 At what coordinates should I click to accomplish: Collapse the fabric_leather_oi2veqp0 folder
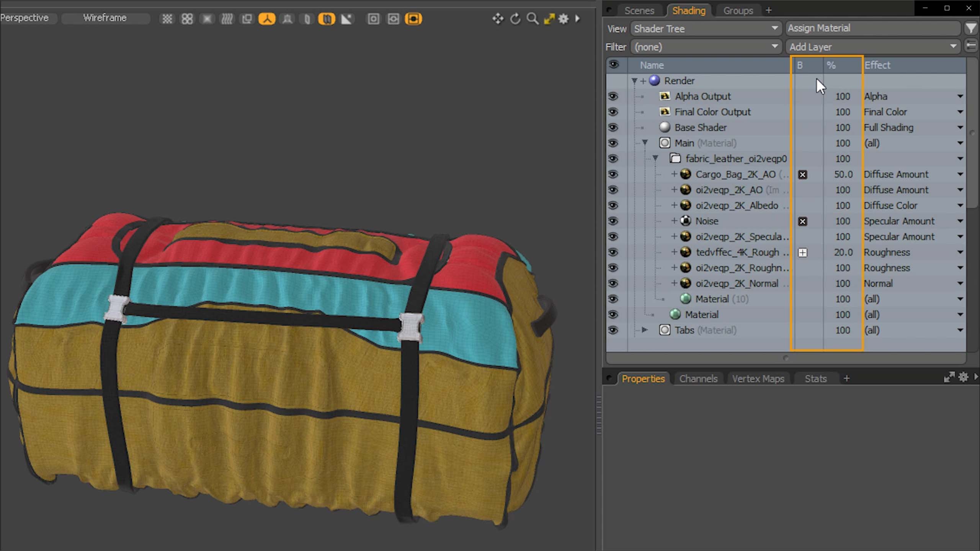point(655,158)
